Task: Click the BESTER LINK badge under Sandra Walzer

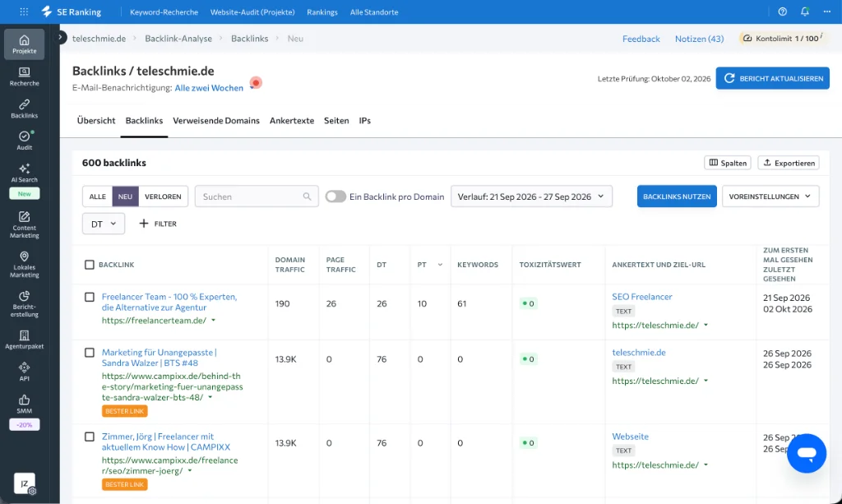Action: tap(125, 411)
